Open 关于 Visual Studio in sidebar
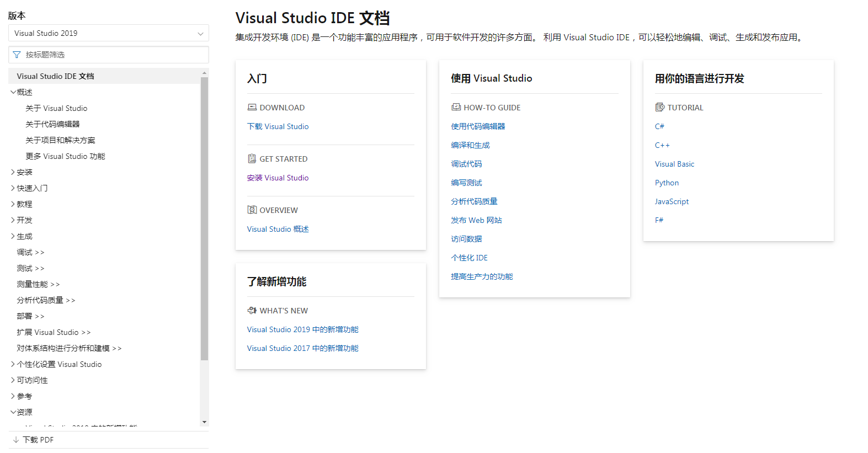The image size is (868, 453). (x=56, y=108)
